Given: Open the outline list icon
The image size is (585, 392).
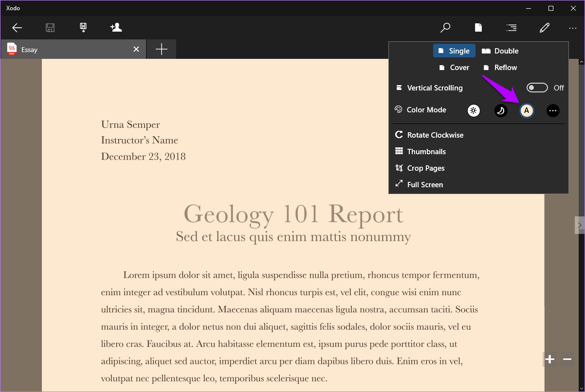Looking at the screenshot, I should tap(512, 28).
